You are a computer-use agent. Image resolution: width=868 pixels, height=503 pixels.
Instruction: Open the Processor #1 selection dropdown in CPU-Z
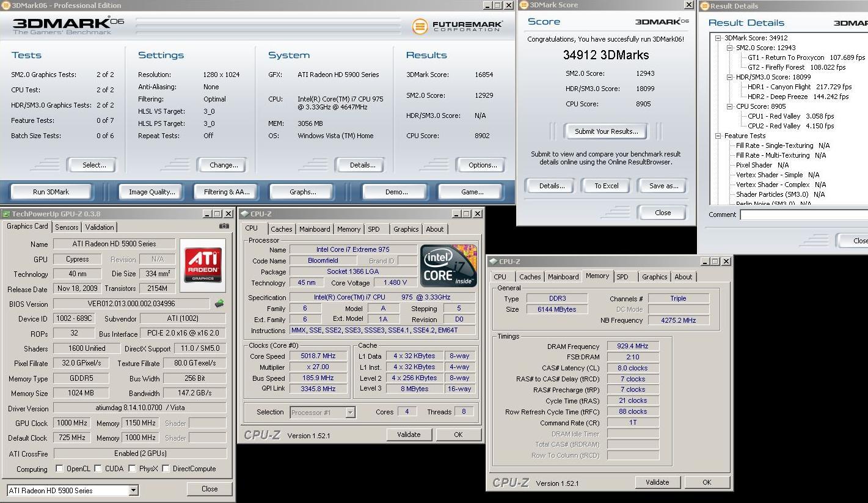pyautogui.click(x=350, y=413)
